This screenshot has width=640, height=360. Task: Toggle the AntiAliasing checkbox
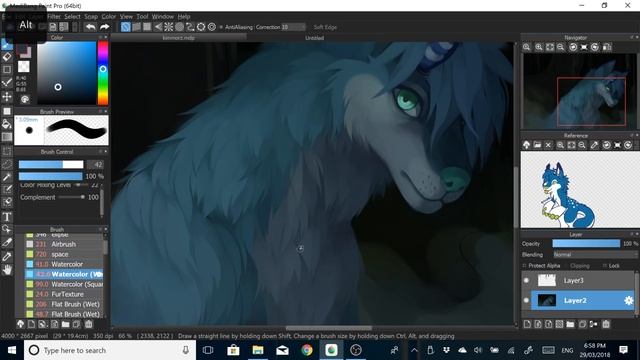[x=221, y=27]
